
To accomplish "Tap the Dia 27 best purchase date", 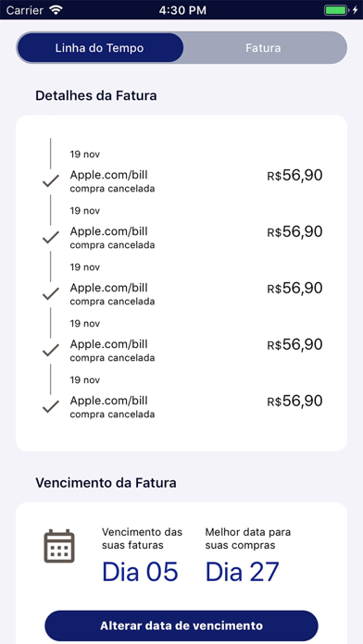I will tap(242, 571).
